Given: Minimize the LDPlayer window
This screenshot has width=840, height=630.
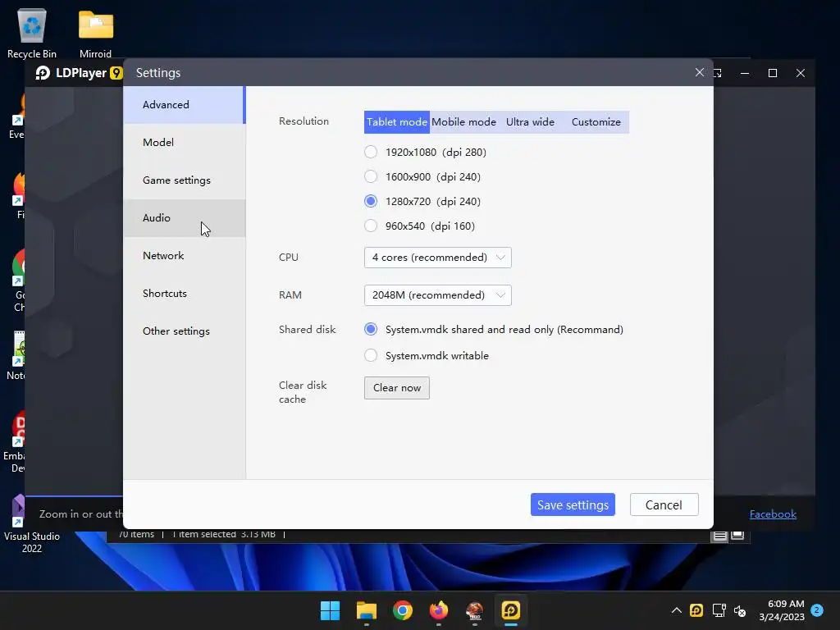Looking at the screenshot, I should [745, 73].
